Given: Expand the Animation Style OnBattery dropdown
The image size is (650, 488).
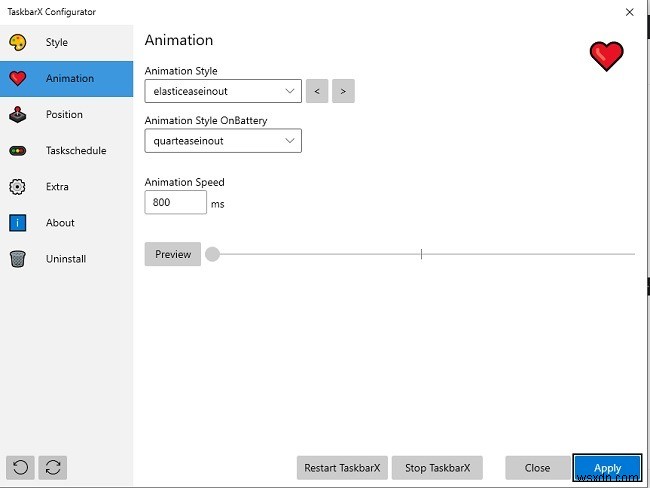Looking at the screenshot, I should click(x=222, y=141).
